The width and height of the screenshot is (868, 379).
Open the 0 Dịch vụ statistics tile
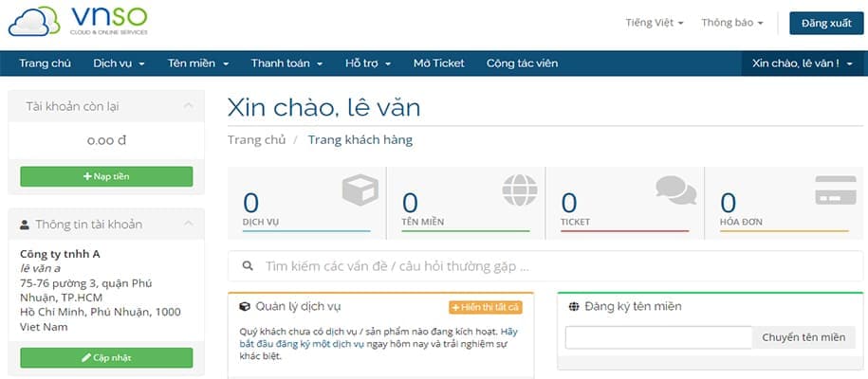point(306,203)
